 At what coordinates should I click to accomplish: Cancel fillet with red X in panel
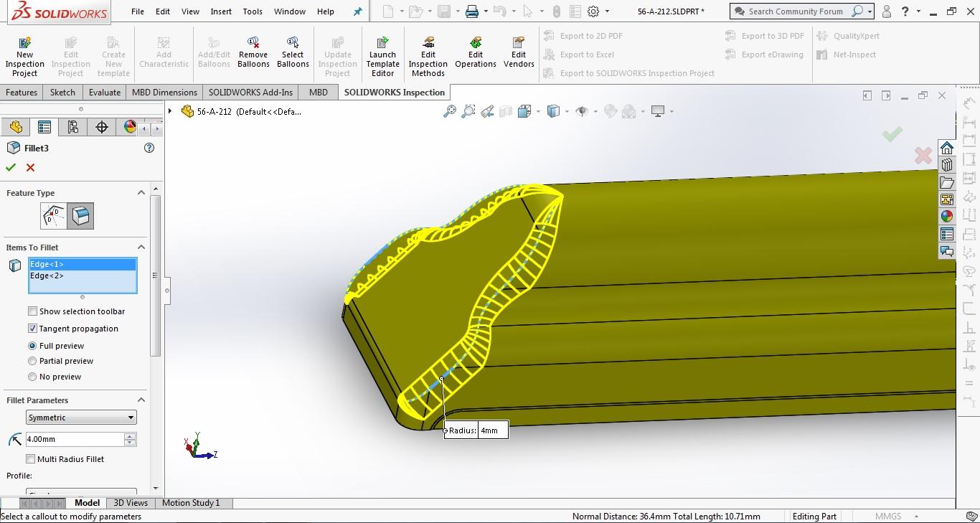30,167
